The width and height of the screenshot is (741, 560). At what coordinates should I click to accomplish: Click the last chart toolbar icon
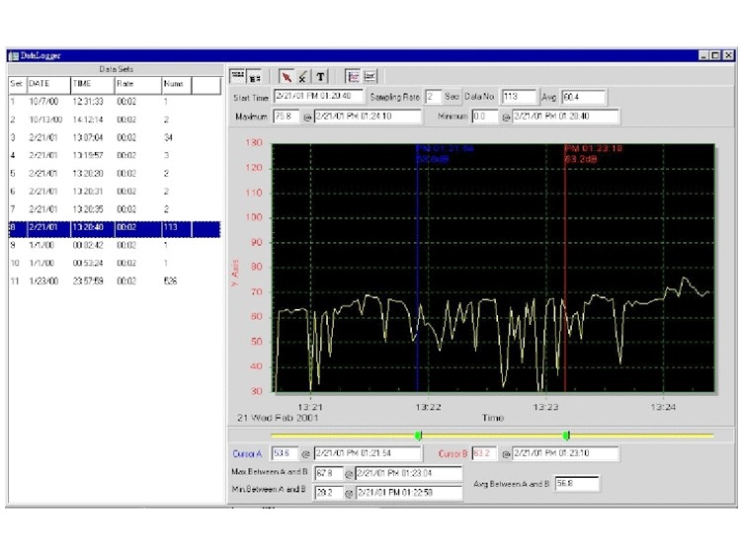tap(370, 76)
